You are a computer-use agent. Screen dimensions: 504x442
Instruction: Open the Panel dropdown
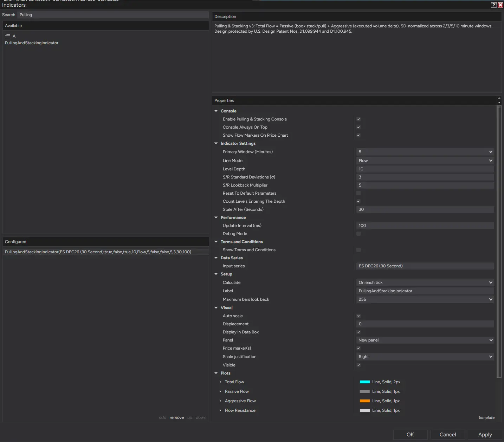[x=425, y=340]
